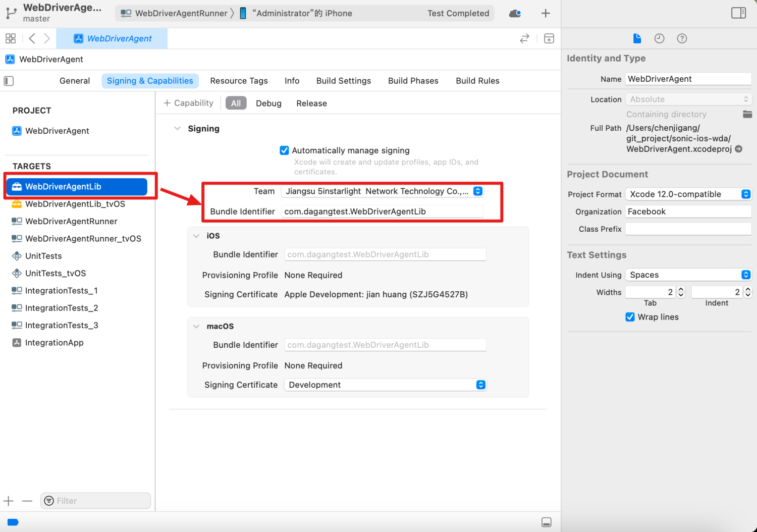Open the Build Rules tab
This screenshot has height=532, width=757.
point(477,81)
